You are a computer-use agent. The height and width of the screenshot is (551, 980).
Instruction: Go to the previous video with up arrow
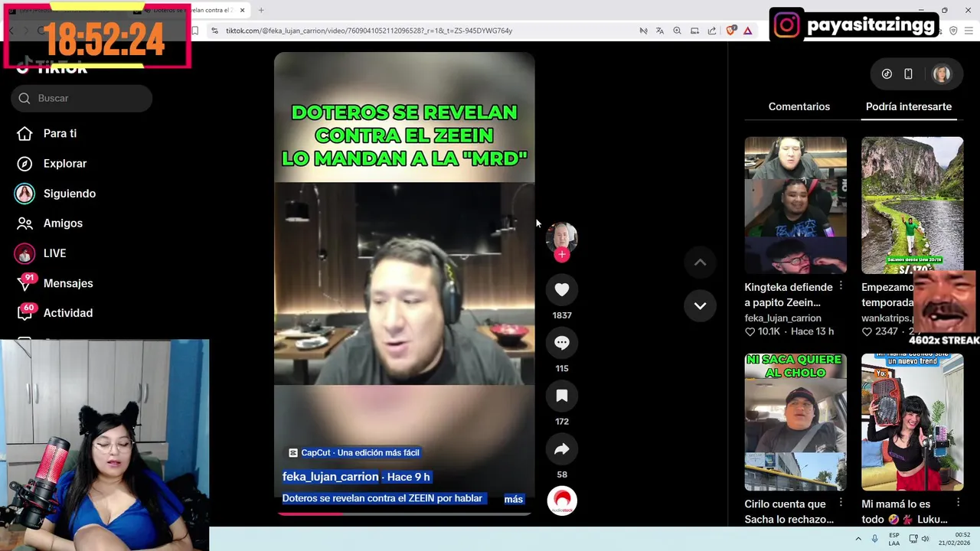pos(700,262)
